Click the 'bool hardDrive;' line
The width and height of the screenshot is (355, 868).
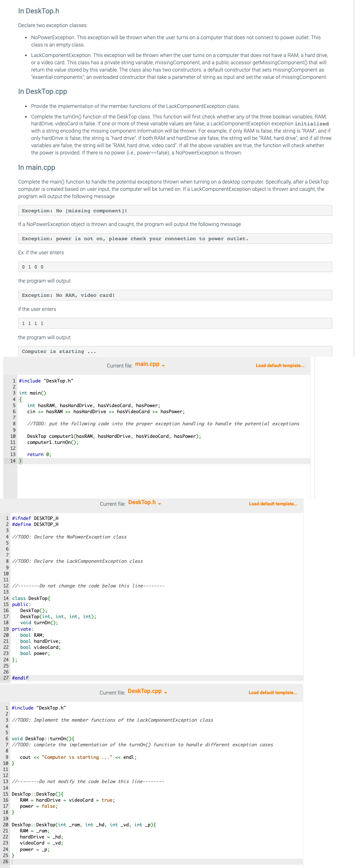tap(40, 641)
